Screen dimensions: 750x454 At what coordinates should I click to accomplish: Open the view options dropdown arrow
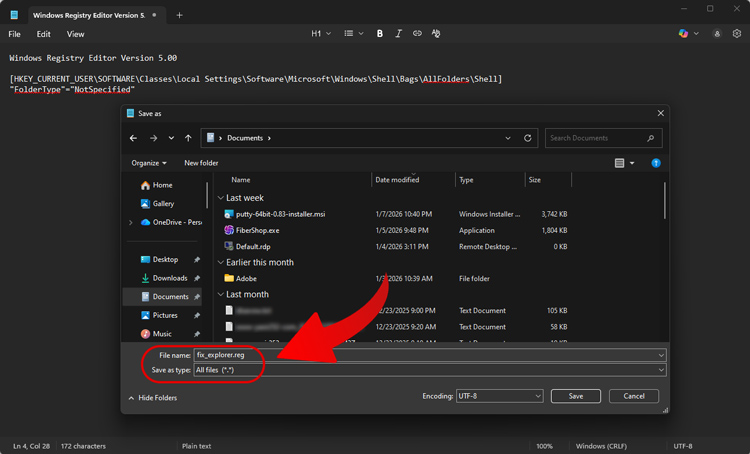(632, 163)
